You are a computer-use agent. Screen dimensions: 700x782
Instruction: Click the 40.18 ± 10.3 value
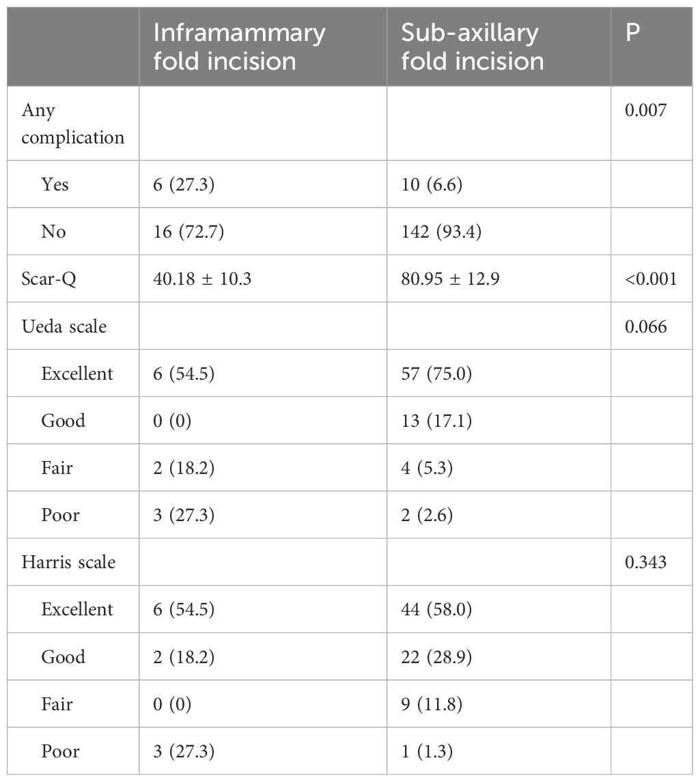202,279
